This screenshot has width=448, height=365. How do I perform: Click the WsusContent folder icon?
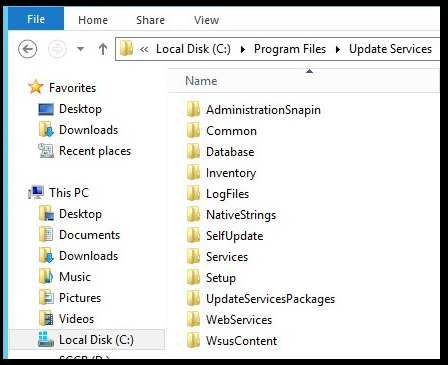pyautogui.click(x=193, y=340)
